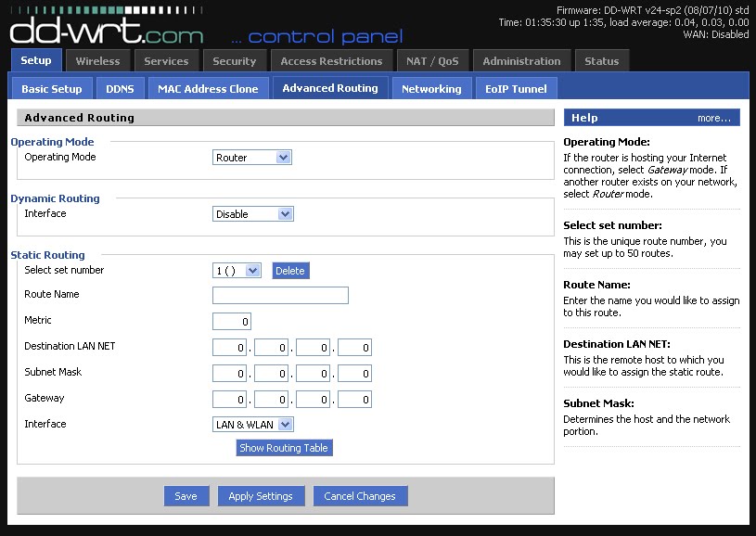Open the Operating Mode dropdown showing Router

tap(252, 158)
